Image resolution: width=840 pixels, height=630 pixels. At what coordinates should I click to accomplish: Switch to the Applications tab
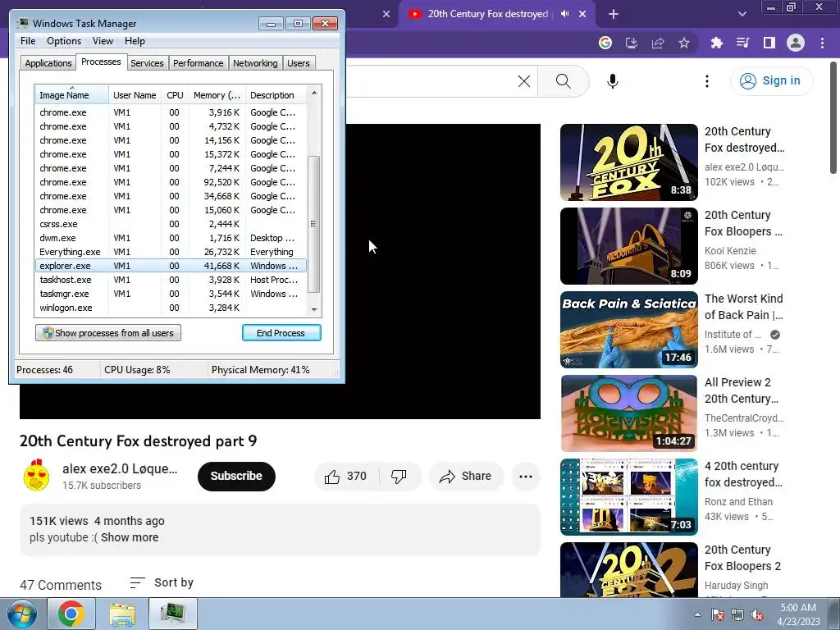pyautogui.click(x=48, y=63)
